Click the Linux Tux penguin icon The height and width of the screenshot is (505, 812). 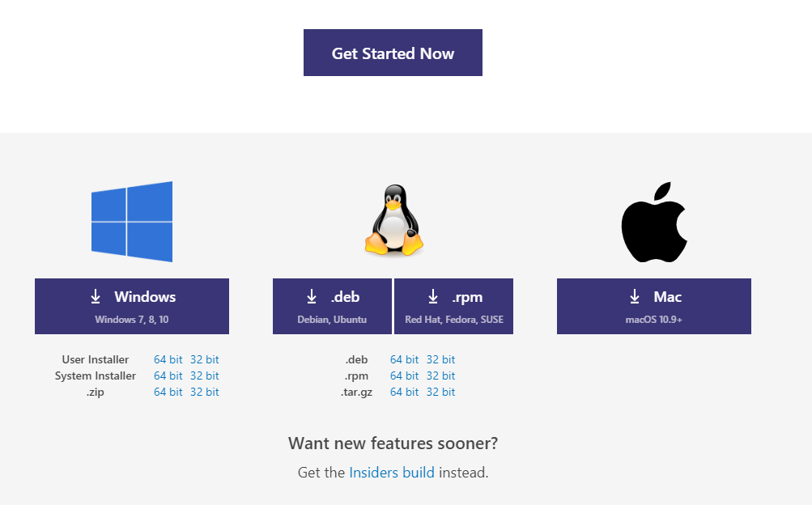click(394, 220)
